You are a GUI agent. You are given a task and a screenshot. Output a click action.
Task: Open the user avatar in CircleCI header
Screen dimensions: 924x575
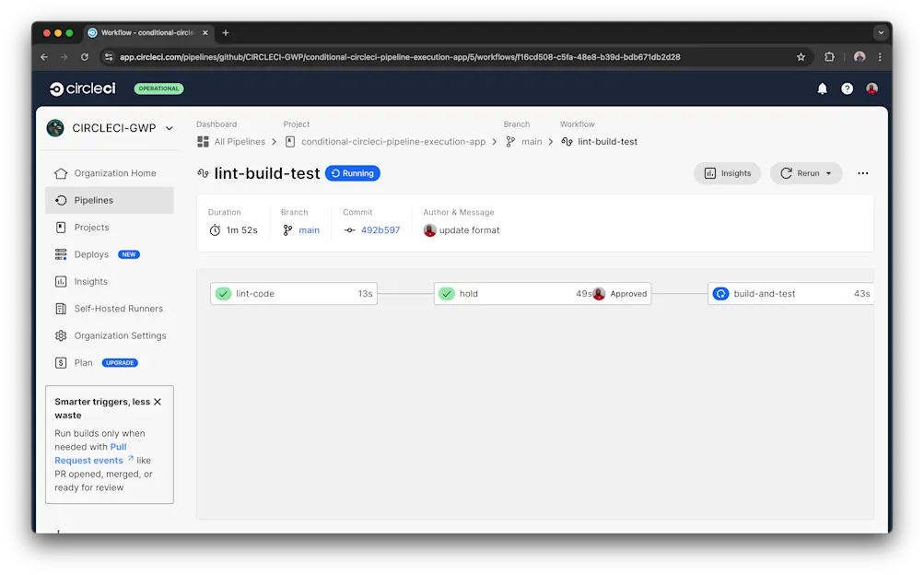(871, 88)
